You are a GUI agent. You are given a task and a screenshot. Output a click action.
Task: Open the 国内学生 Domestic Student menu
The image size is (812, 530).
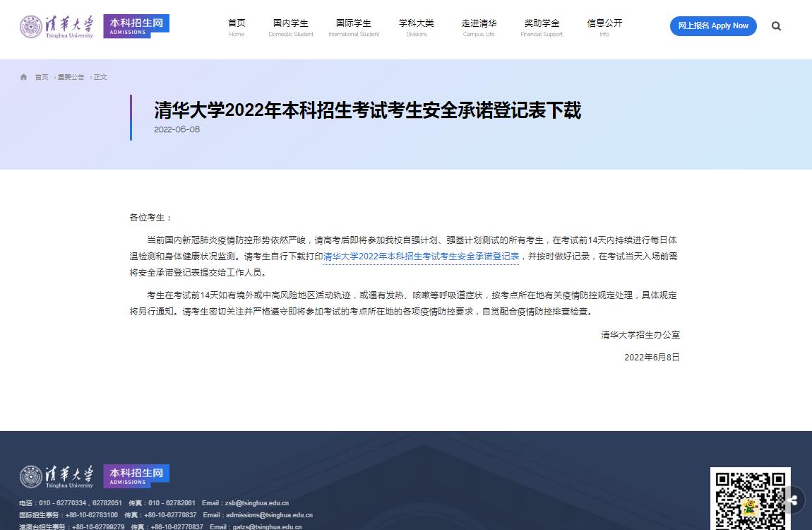290,28
